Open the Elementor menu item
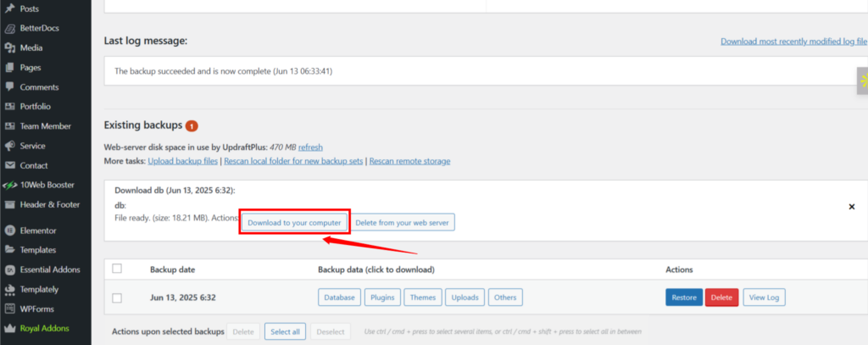This screenshot has width=868, height=345. 37,231
